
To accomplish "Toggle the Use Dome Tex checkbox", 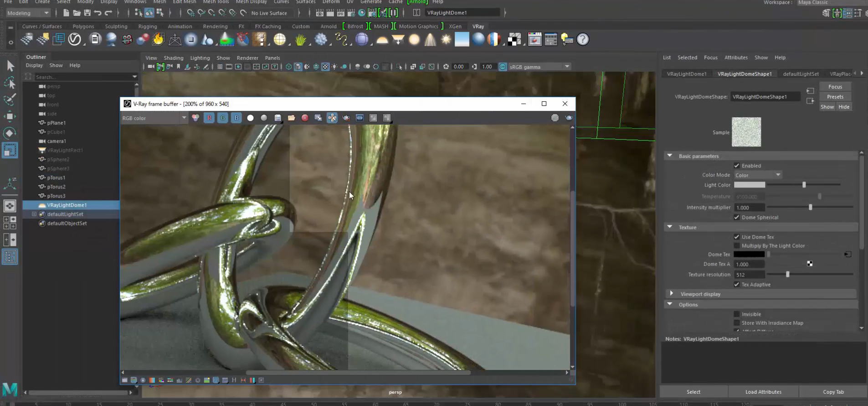I will pyautogui.click(x=737, y=237).
